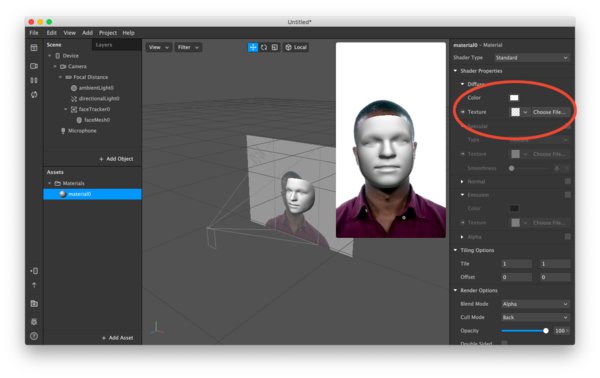Collapse the Focal Distance node arrow
Image resolution: width=600 pixels, height=378 pixels.
[60, 77]
